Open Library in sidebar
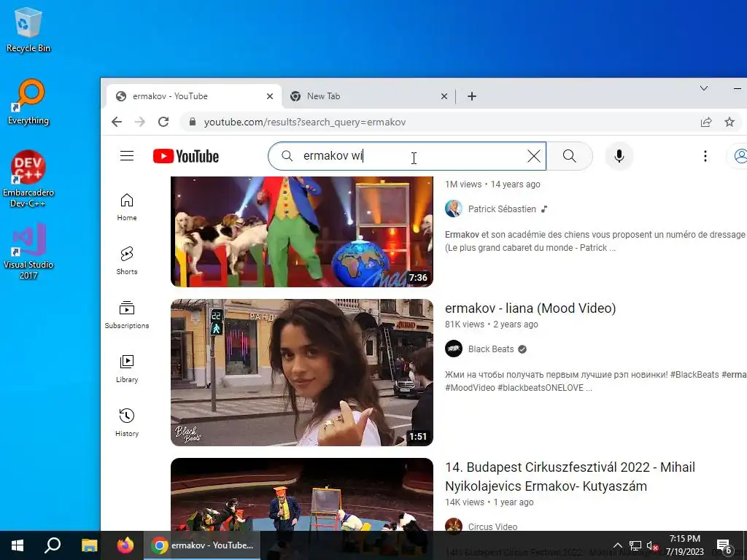747x560 pixels. coord(127,368)
